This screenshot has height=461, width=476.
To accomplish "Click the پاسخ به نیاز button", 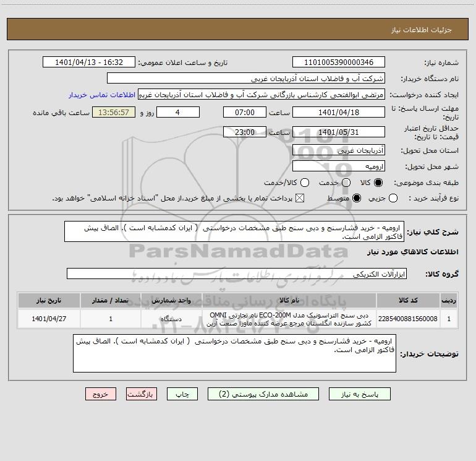I will (x=359, y=394).
